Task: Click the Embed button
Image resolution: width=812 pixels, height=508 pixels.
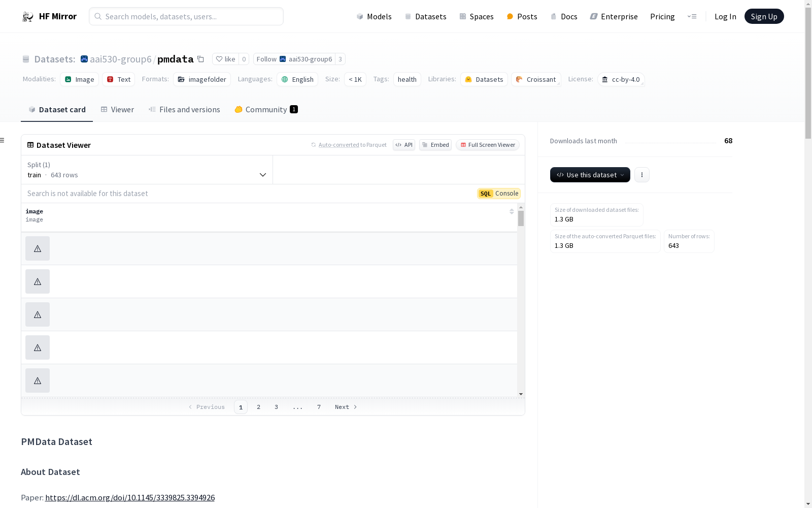Action: (x=435, y=145)
